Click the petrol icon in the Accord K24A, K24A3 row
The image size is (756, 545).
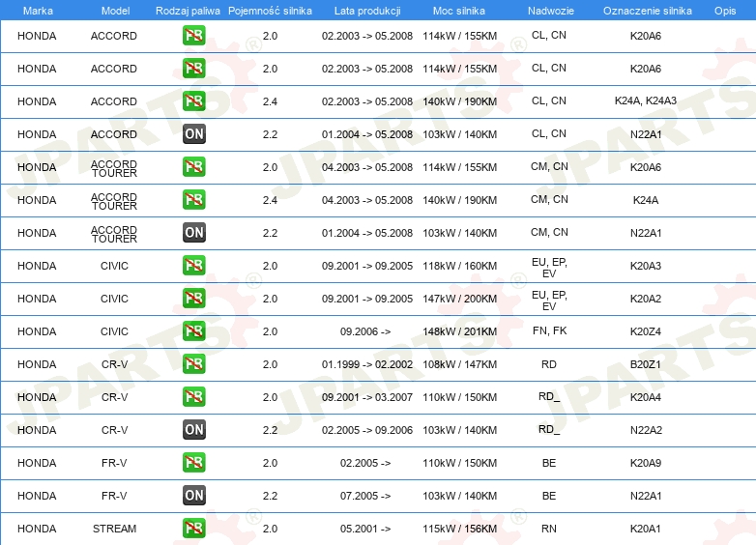194,101
